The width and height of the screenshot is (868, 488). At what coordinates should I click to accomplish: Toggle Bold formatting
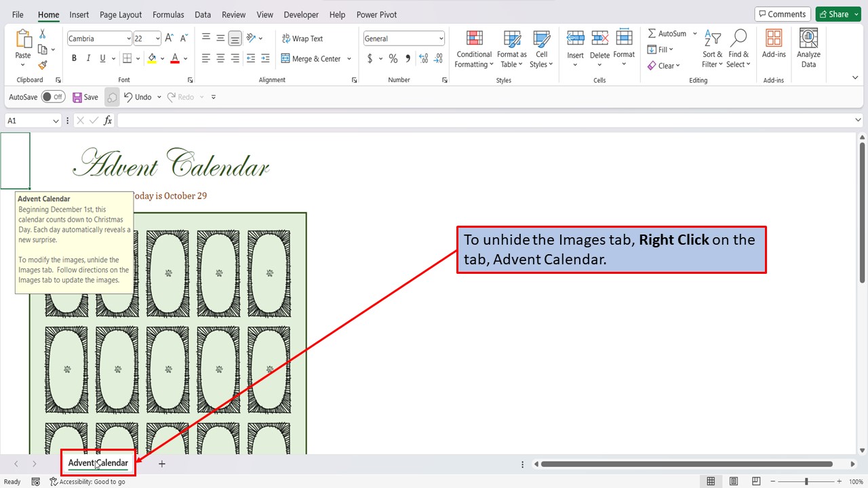pyautogui.click(x=74, y=58)
